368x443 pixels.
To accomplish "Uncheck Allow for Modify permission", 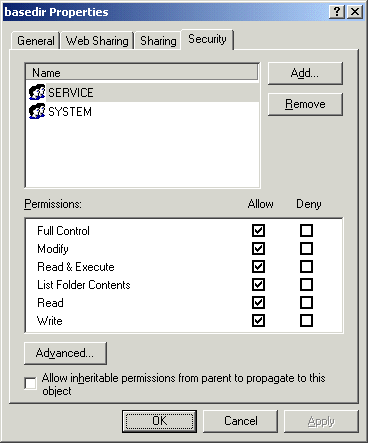I will click(x=258, y=248).
